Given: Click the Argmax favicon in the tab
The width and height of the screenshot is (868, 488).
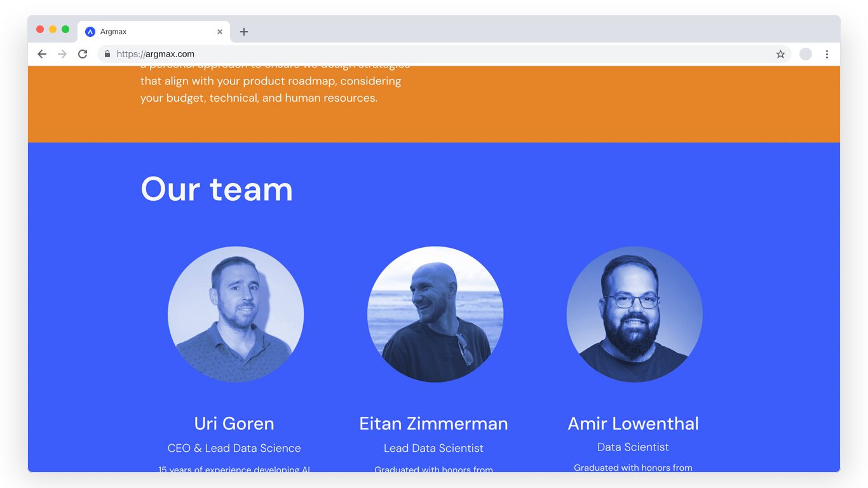Looking at the screenshot, I should click(x=90, y=32).
